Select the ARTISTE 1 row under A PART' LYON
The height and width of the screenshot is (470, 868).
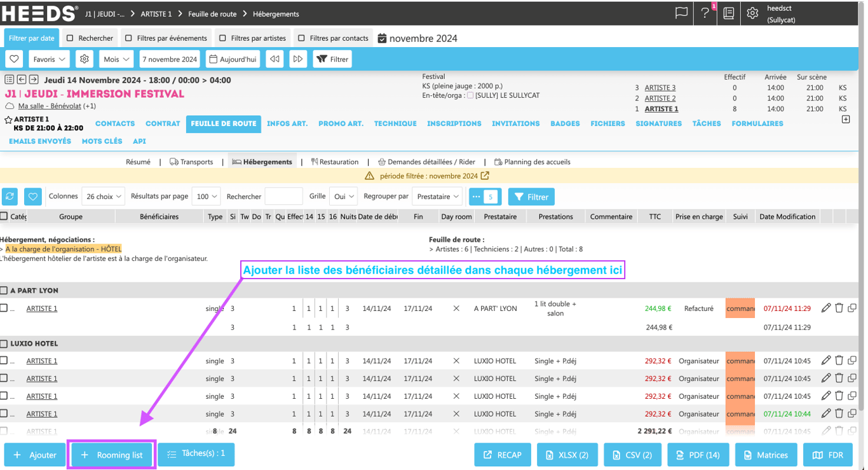click(x=4, y=308)
